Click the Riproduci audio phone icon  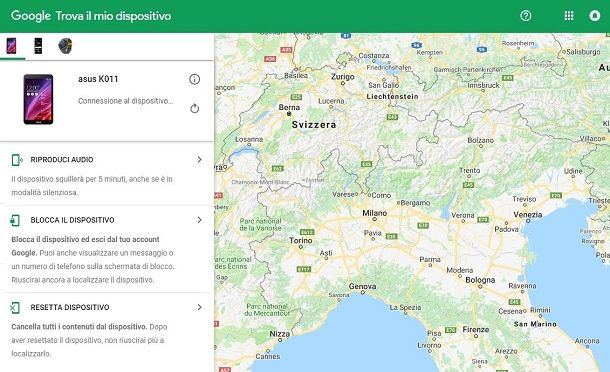coord(16,160)
